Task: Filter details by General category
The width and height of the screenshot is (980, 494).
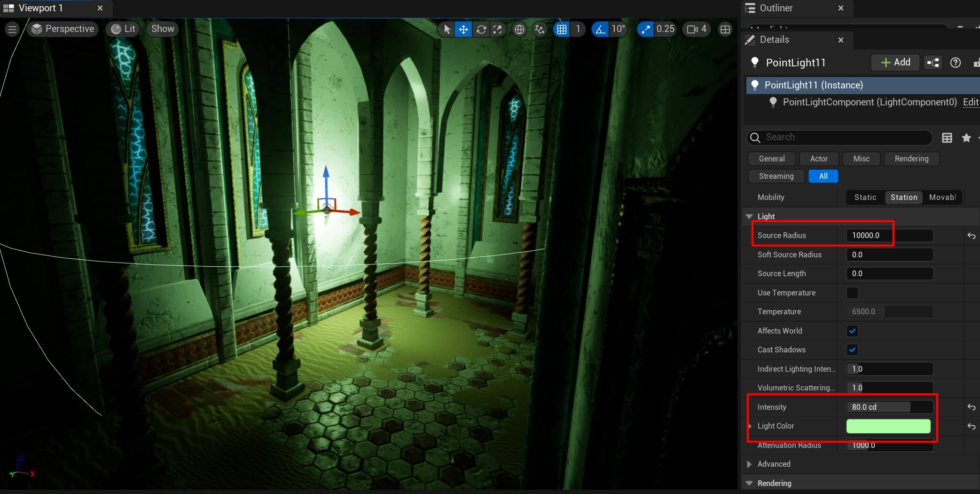Action: 772,159
